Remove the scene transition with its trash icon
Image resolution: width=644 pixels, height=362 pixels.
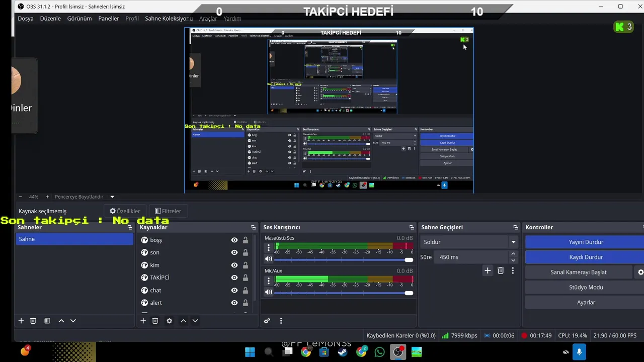click(501, 270)
